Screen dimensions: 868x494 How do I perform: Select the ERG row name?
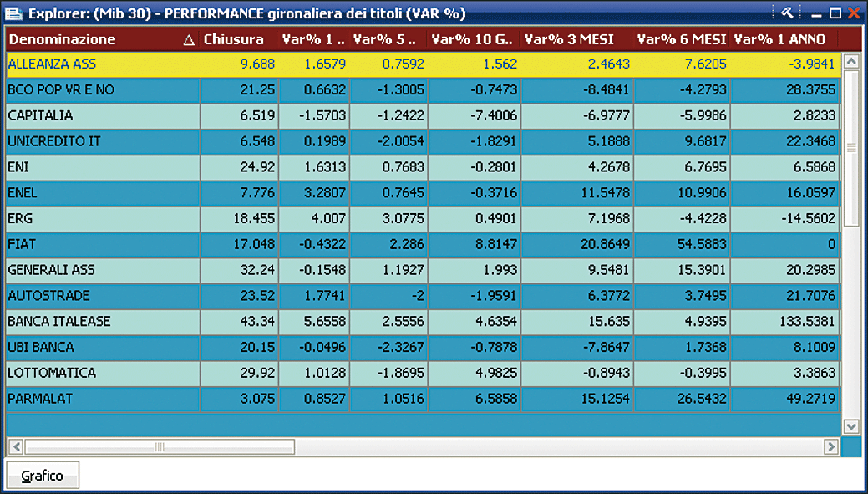(x=20, y=219)
